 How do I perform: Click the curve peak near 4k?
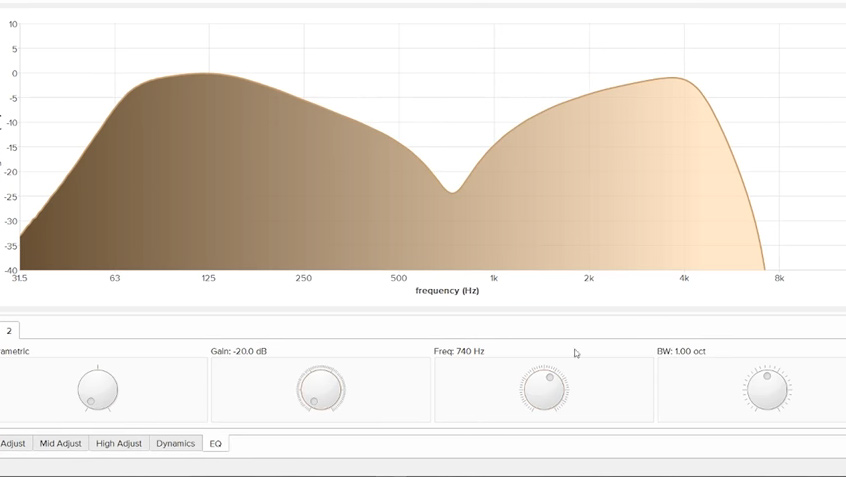click(x=678, y=79)
